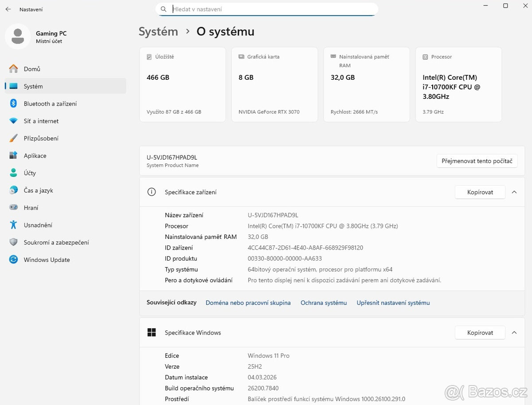
Task: Open the Gaming PC account avatar
Action: pos(18,36)
